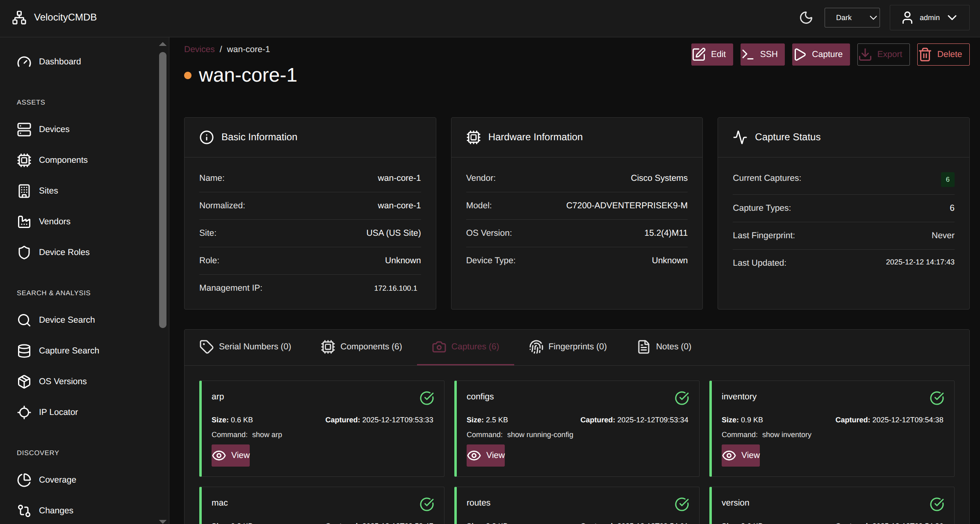Click the sidebar vertical scrollbar
The height and width of the screenshot is (524, 980).
coord(162,189)
